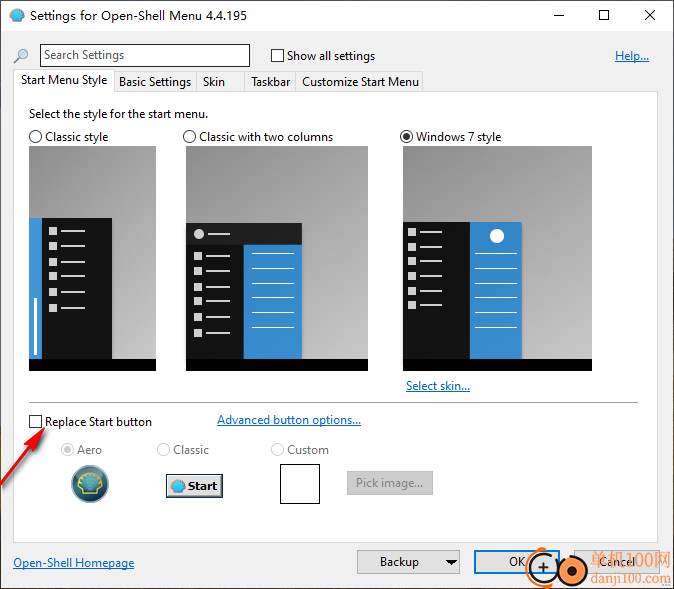Open the Backup dropdown arrow

coord(451,562)
